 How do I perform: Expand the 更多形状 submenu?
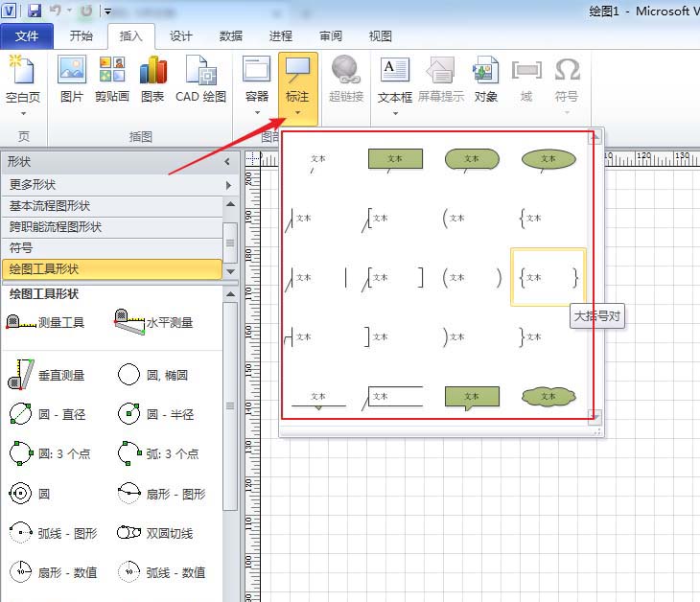coord(118,185)
